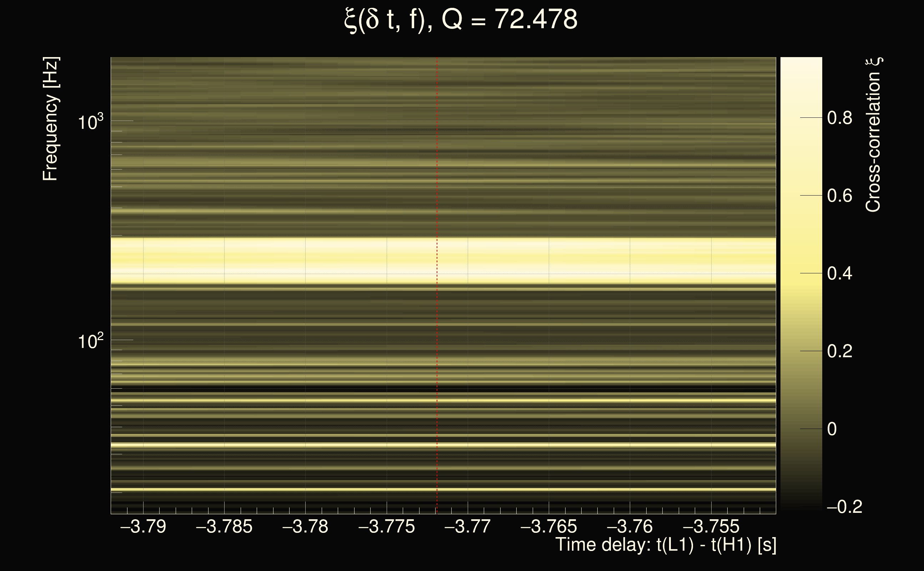This screenshot has width=924, height=571.
Task: Click the Cross-correlation ξ colorbar label
Action: pos(873,135)
